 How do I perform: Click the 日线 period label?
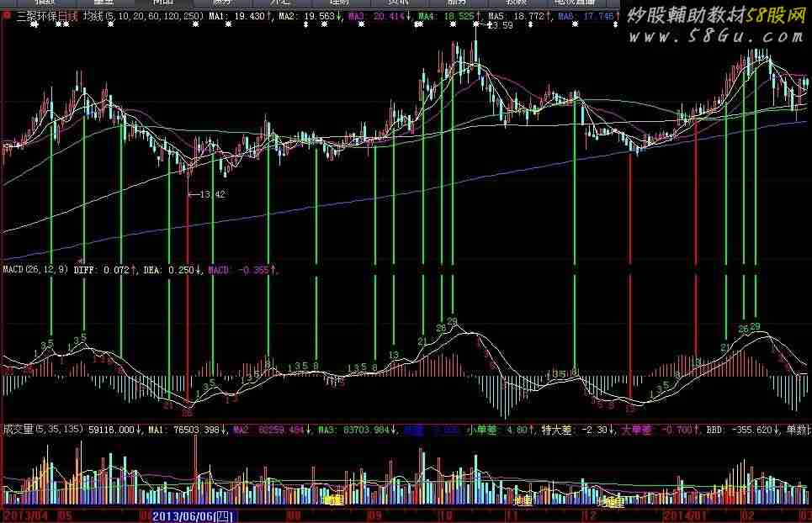click(68, 17)
